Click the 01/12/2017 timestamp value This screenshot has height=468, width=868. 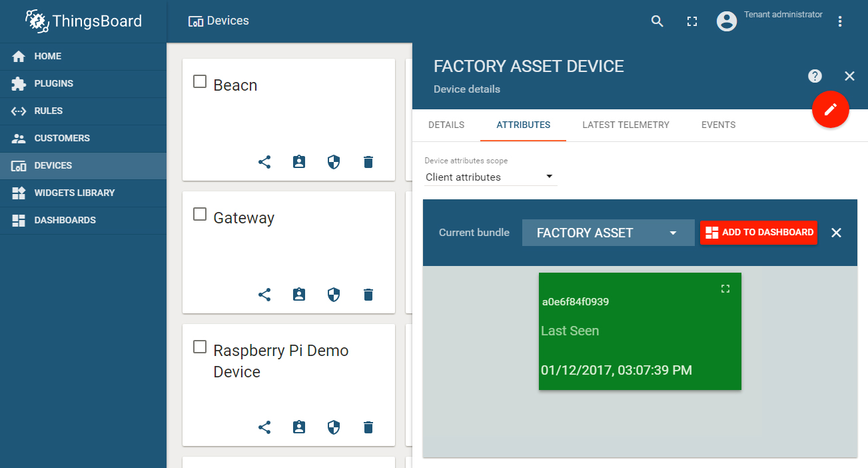(616, 370)
